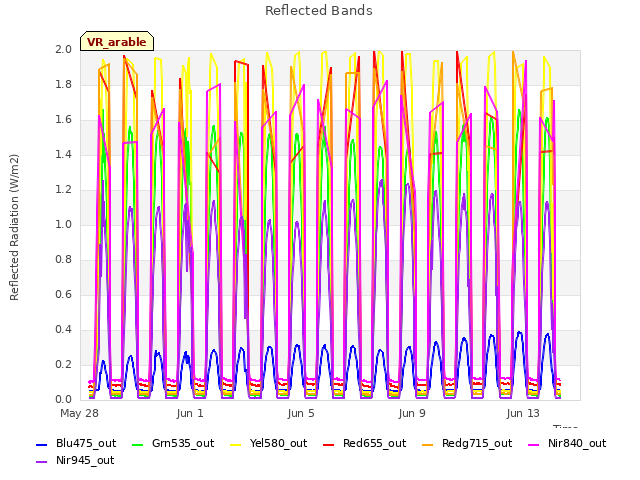Click the Redg715_out legend label
Viewport: 640px width, 480px height.
tap(477, 443)
